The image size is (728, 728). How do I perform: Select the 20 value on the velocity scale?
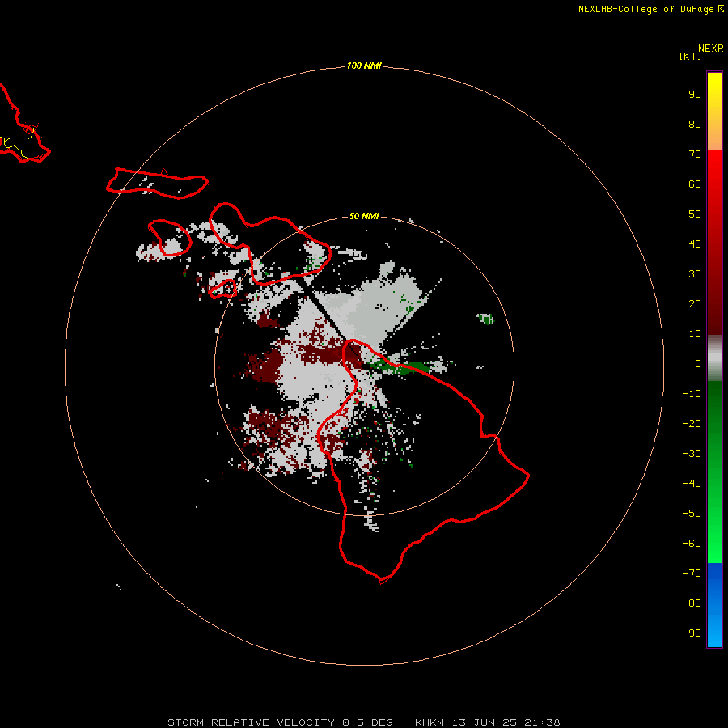pos(695,303)
